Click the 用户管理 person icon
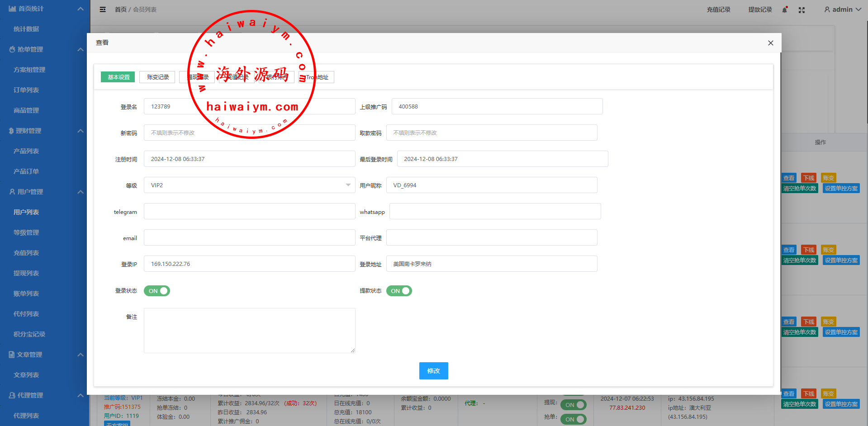This screenshot has height=426, width=868. click(x=12, y=192)
